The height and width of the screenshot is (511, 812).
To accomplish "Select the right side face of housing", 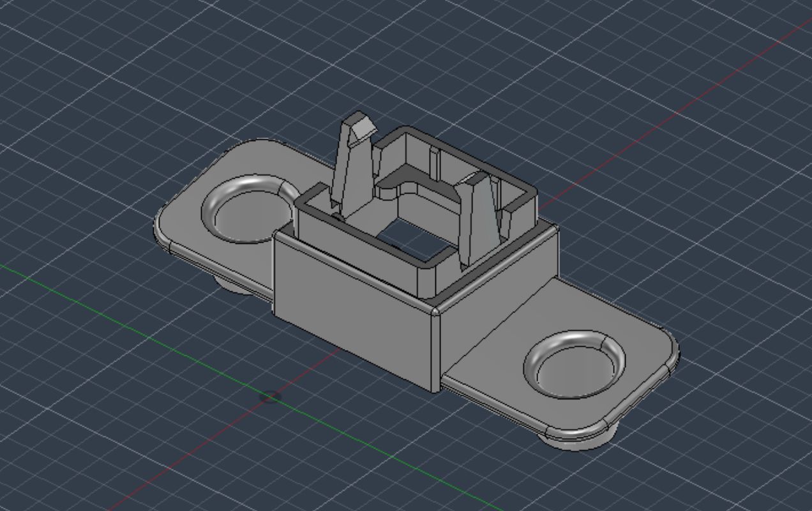I will tap(498, 300).
